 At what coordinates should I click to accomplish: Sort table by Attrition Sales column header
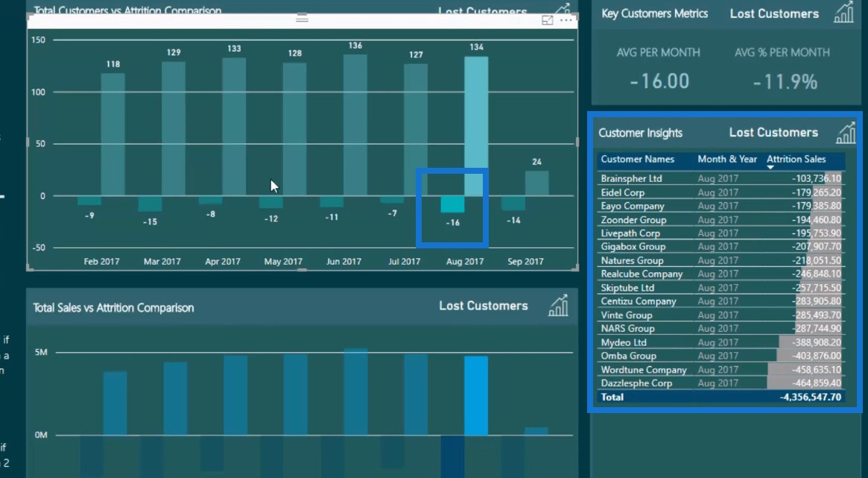point(796,160)
